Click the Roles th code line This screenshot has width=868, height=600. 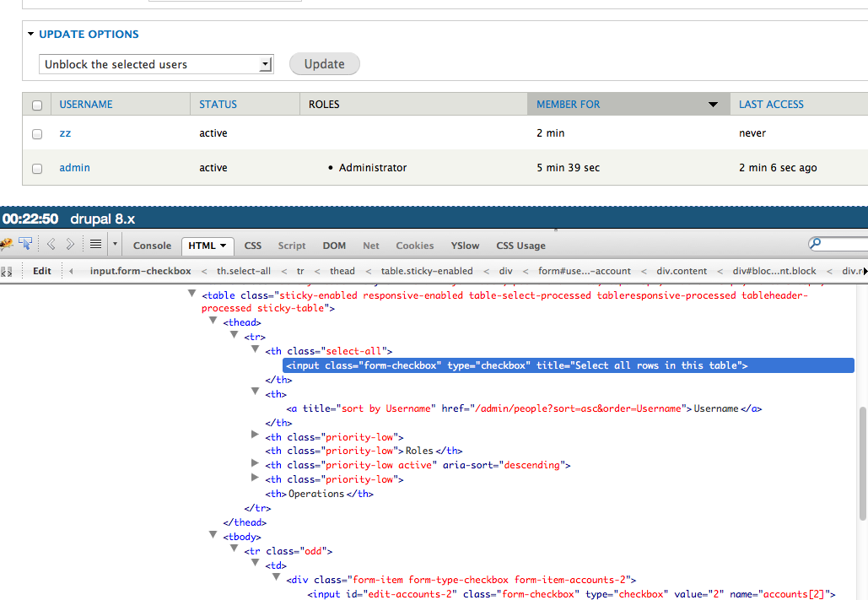click(364, 451)
